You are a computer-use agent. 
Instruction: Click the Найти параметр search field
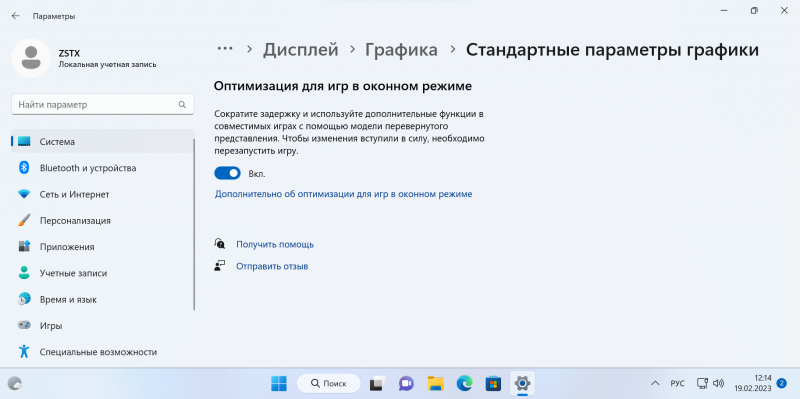(103, 105)
